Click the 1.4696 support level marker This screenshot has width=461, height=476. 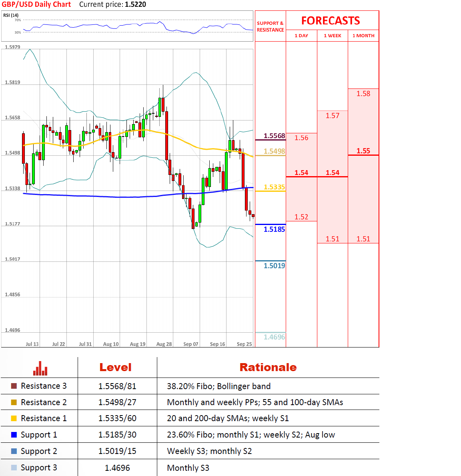pyautogui.click(x=274, y=337)
